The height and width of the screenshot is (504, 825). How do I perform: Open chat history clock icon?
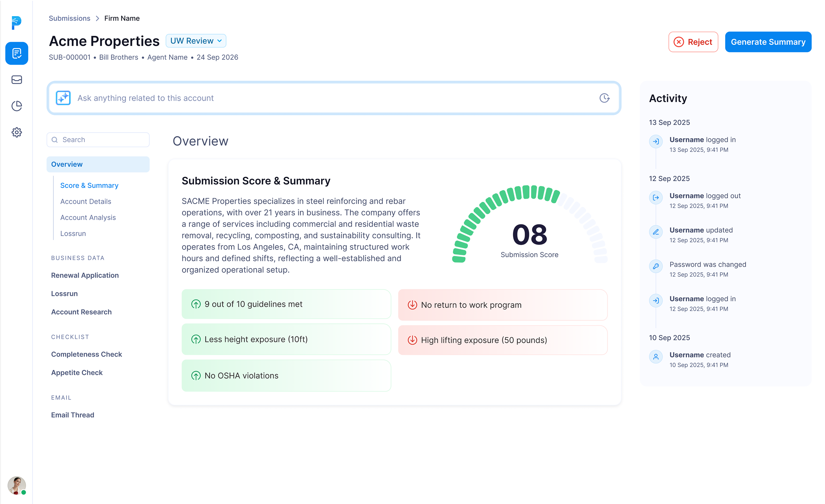point(604,98)
